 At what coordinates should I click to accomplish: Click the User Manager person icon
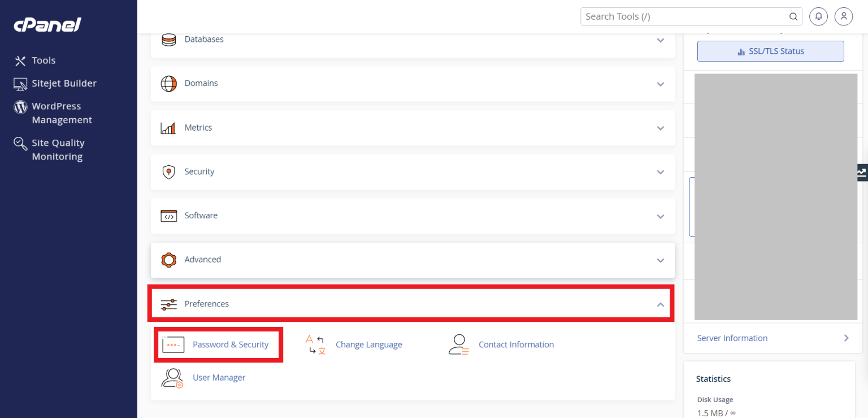(x=172, y=377)
